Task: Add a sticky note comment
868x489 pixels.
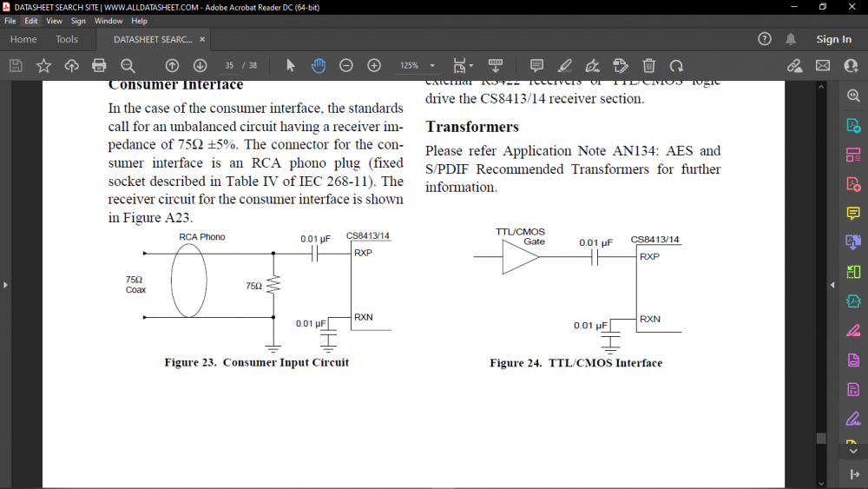Action: click(536, 65)
